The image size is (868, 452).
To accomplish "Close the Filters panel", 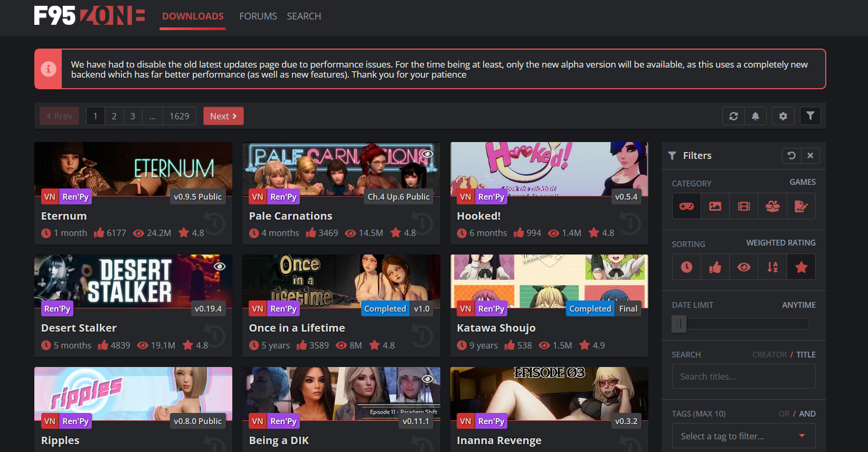I will 810,155.
